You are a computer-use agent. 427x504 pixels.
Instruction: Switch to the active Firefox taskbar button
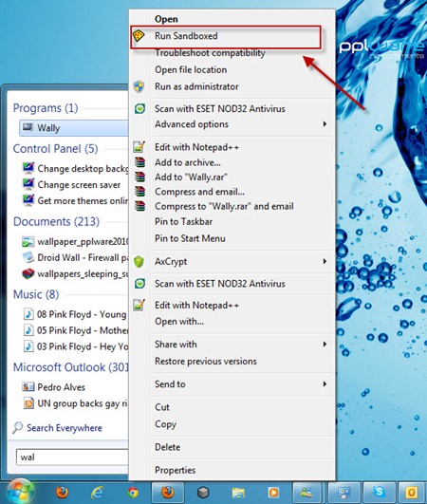168,492
